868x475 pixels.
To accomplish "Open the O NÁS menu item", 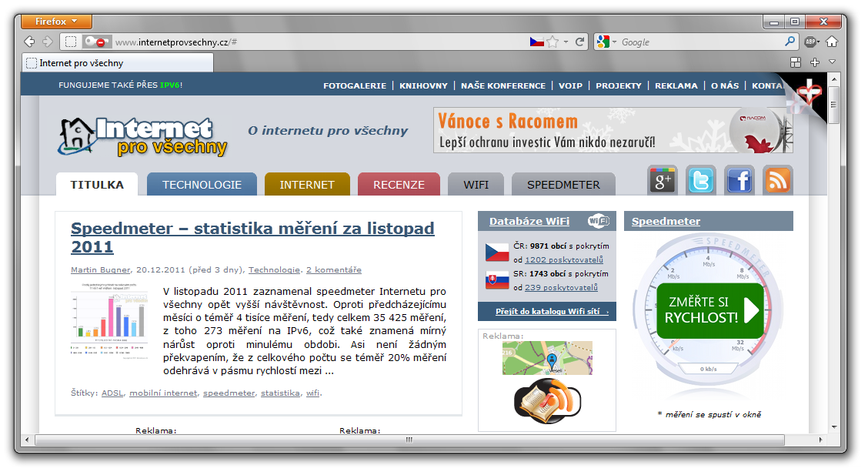I will [x=725, y=85].
